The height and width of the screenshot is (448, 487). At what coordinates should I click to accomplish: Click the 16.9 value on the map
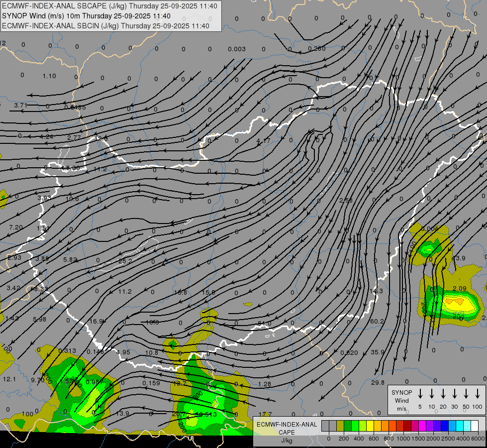click(x=97, y=321)
